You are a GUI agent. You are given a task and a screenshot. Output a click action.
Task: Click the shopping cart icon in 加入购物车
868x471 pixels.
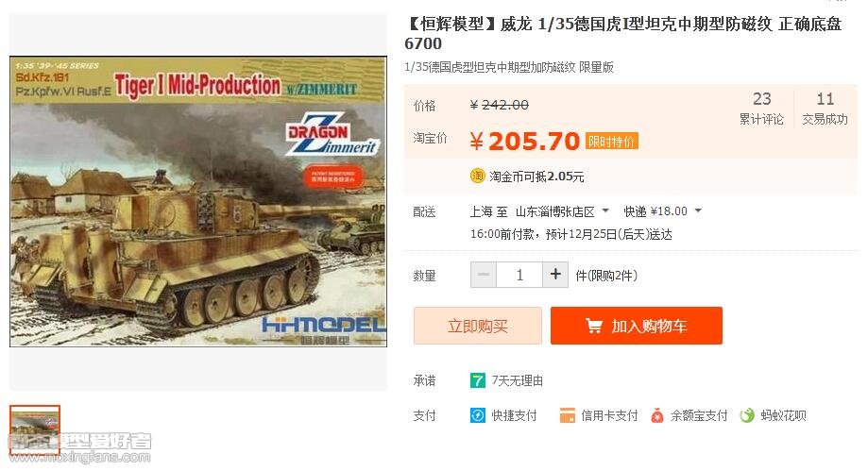(593, 326)
